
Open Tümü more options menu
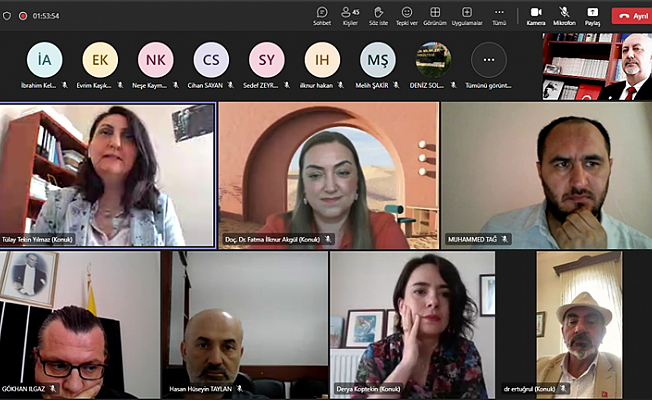499,16
